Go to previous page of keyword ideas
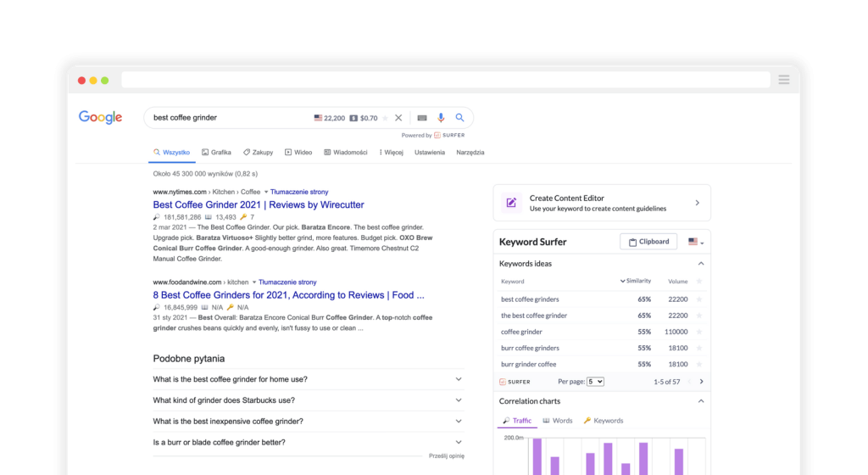This screenshot has width=868, height=475. point(689,382)
